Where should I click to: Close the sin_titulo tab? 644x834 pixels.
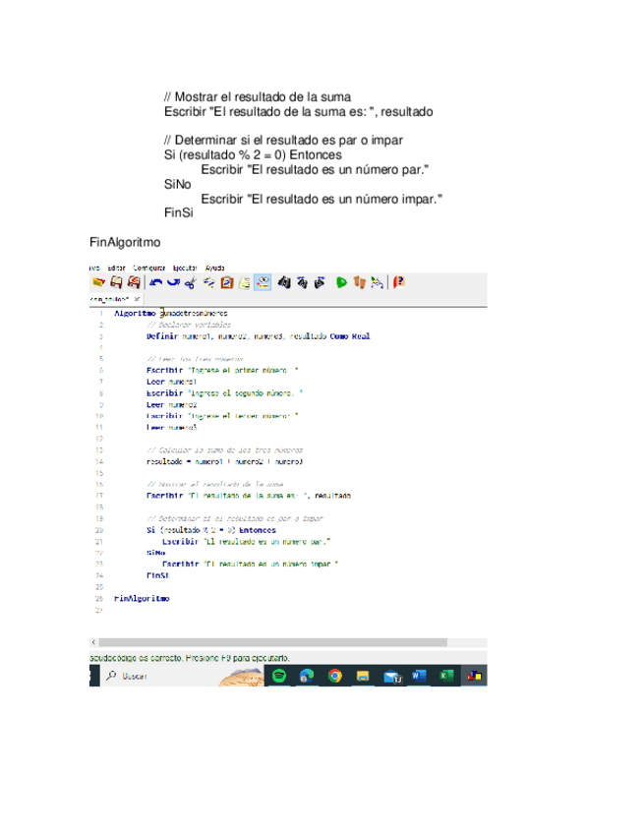137,299
